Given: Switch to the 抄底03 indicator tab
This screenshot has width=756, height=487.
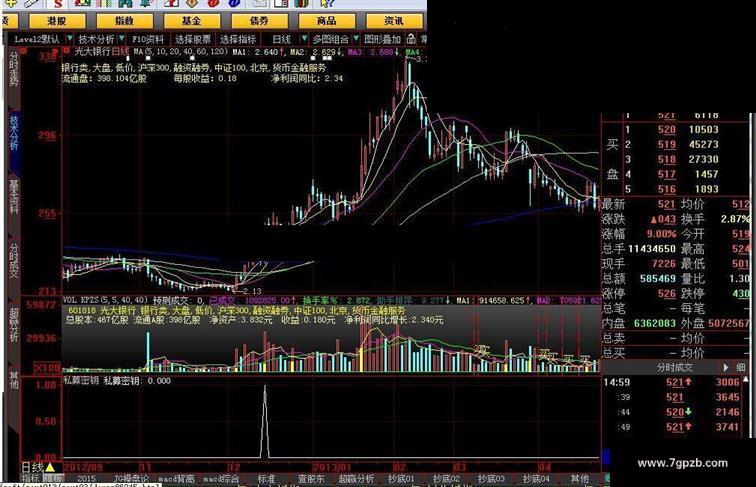Looking at the screenshot, I should tap(491, 479).
